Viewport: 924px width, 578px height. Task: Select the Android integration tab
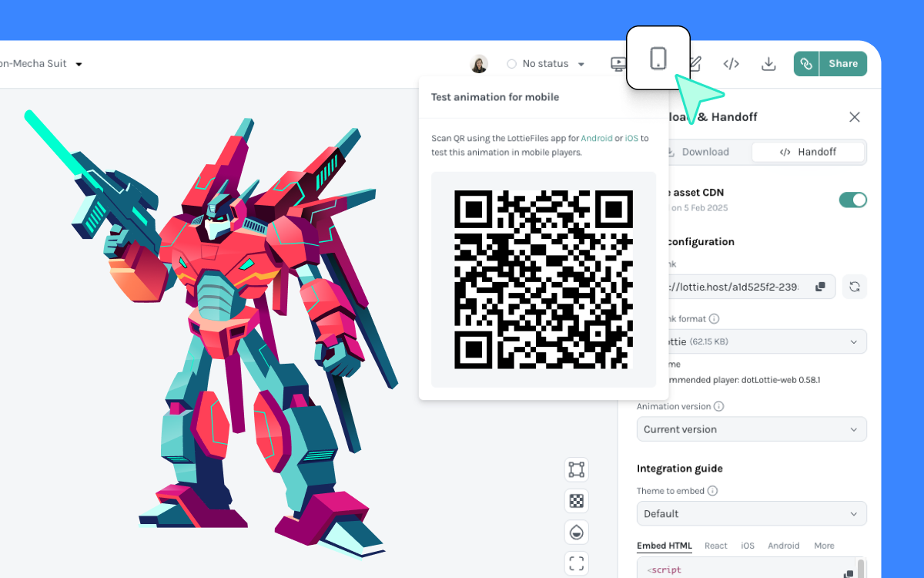click(784, 546)
